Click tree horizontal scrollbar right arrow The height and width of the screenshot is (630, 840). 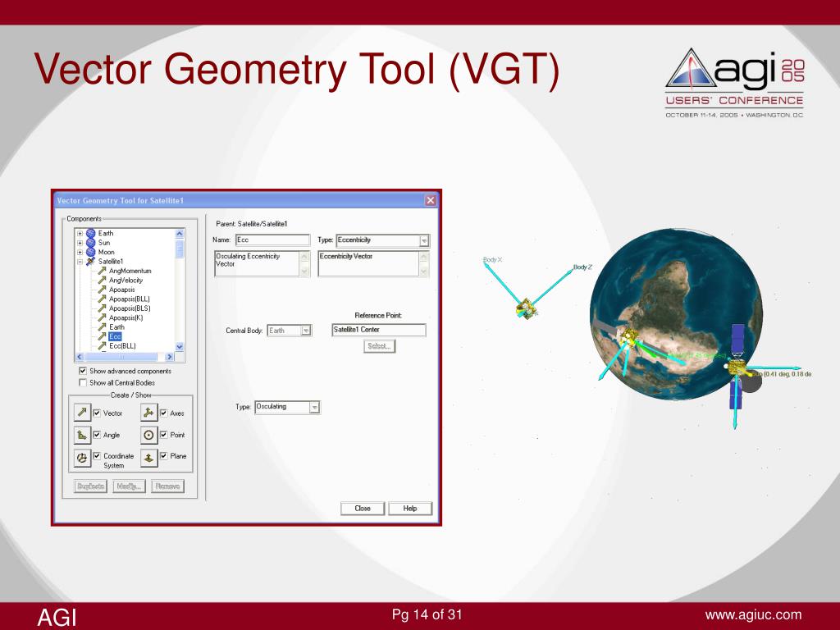[170, 357]
